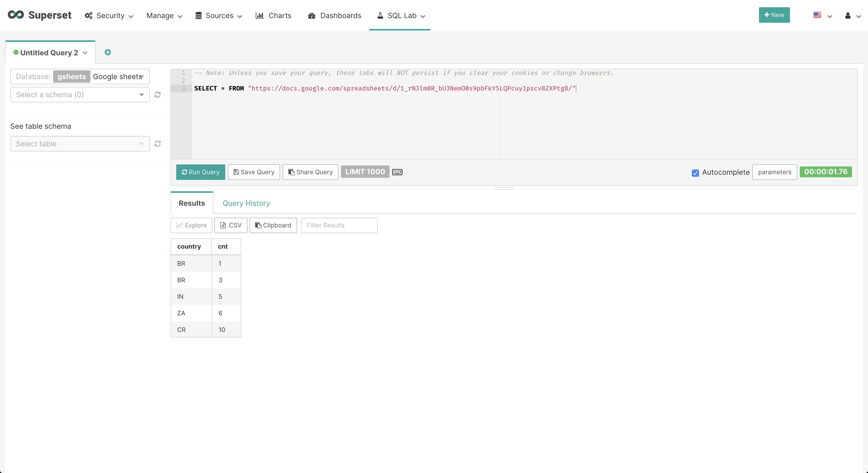
Task: Switch to the Query History tab
Action: pyautogui.click(x=246, y=203)
